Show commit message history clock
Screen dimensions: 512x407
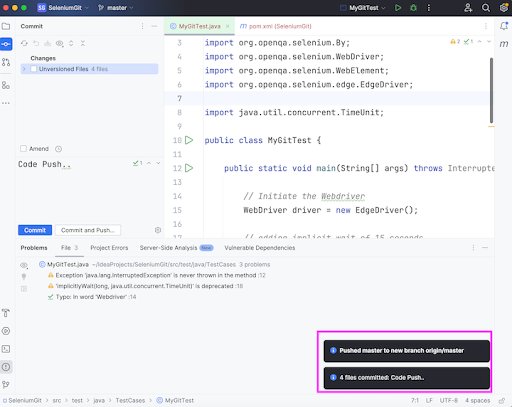coord(58,149)
